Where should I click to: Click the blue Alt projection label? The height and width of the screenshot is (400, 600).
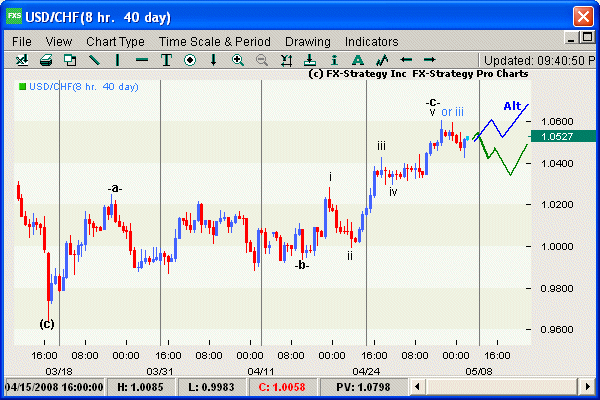(512, 106)
